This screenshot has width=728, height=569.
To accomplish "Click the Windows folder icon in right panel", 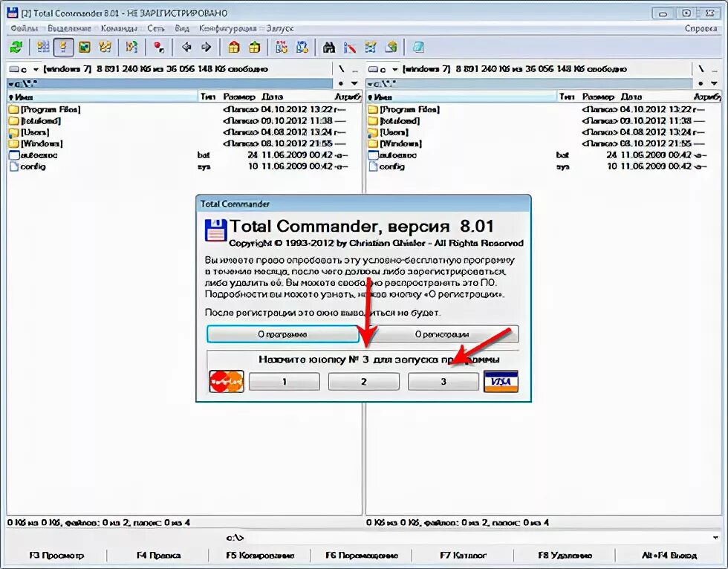I will tap(372, 143).
